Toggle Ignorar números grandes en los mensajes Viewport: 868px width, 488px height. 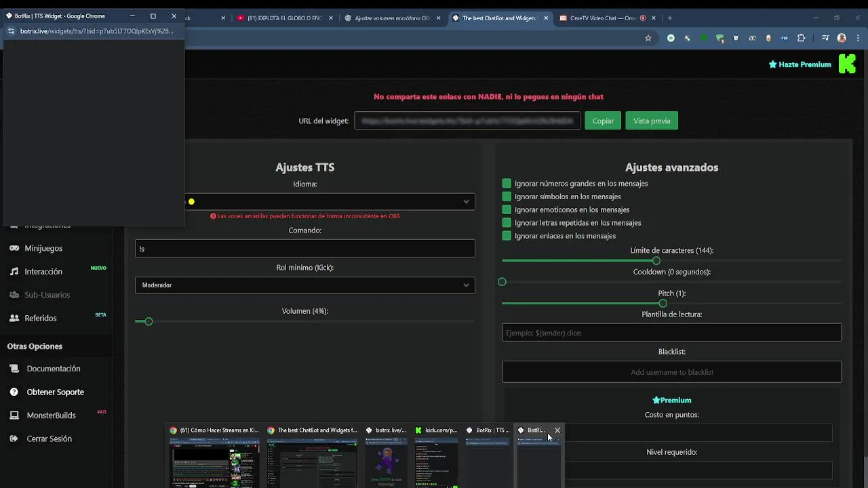507,184
